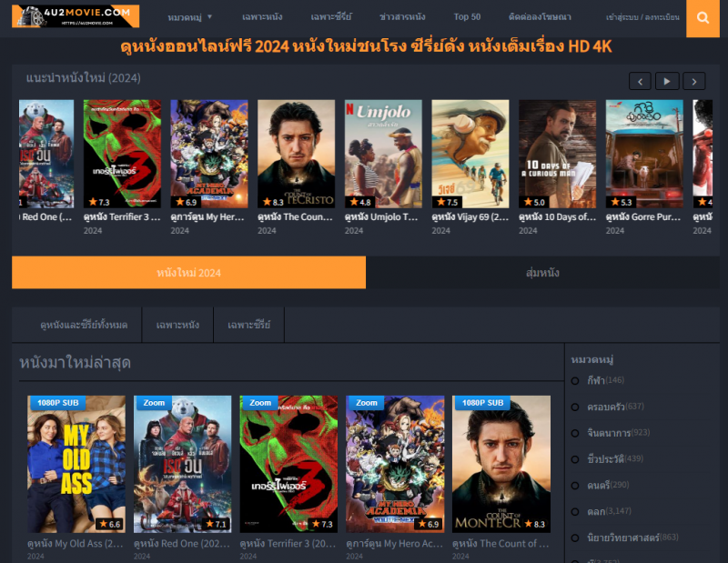Click the orange site headline ดูหนังออนไลน์ฟรี 2024
The image size is (728, 563).
click(366, 46)
